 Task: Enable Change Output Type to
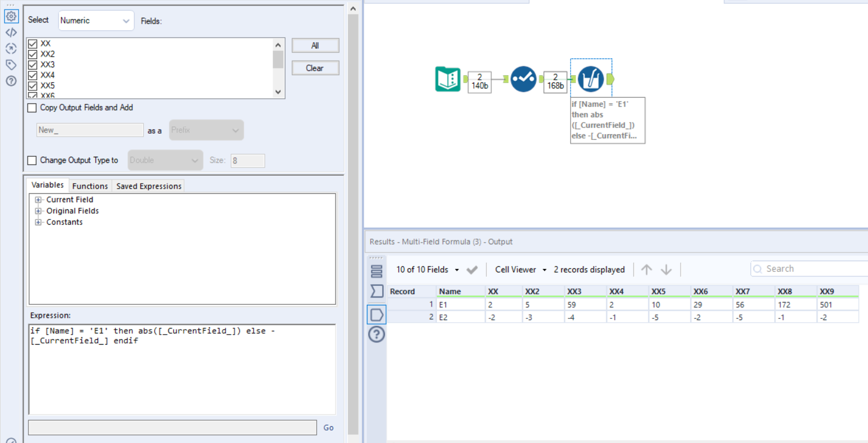click(x=31, y=160)
